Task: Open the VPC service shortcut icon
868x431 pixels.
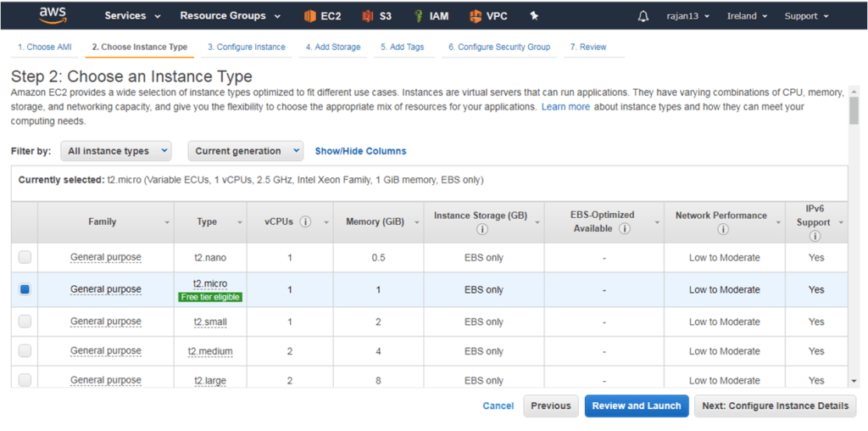Action: pos(475,16)
